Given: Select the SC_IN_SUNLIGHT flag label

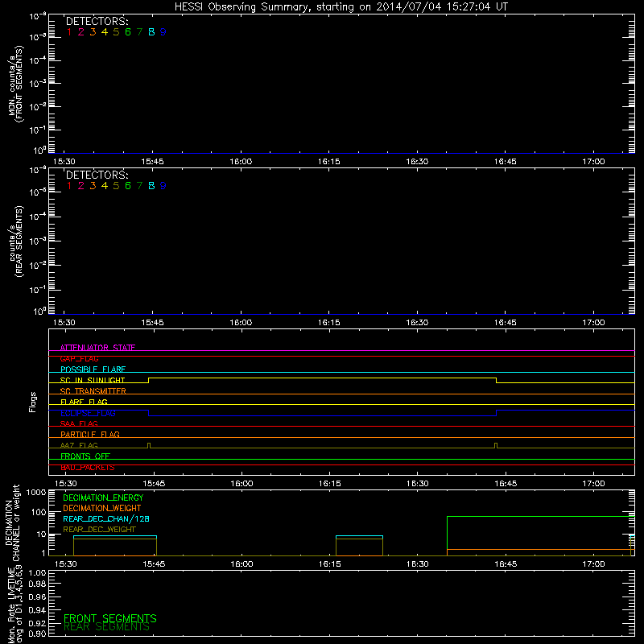Looking at the screenshot, I should (x=93, y=380).
